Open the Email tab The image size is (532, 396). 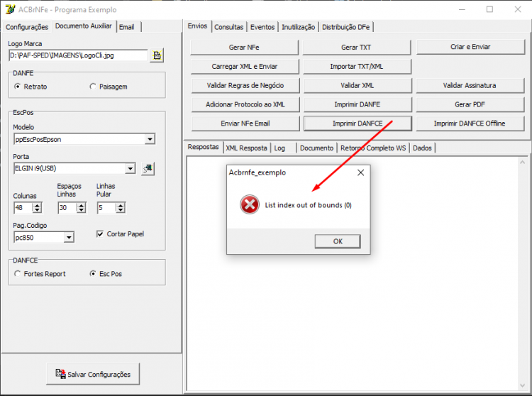coord(127,27)
